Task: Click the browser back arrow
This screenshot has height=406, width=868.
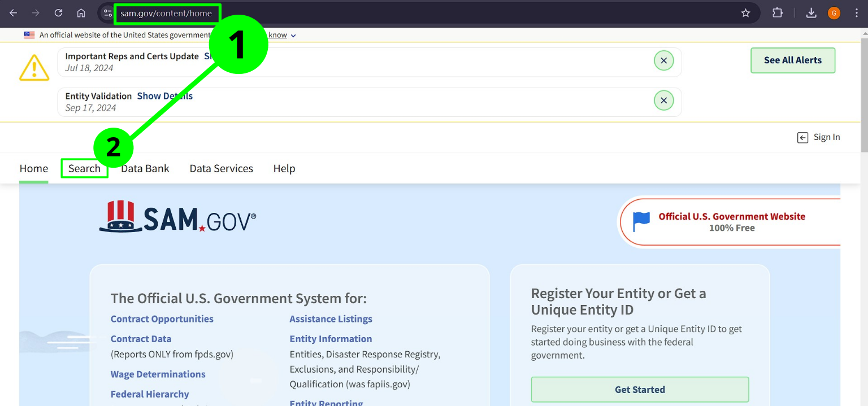Action: click(x=13, y=13)
